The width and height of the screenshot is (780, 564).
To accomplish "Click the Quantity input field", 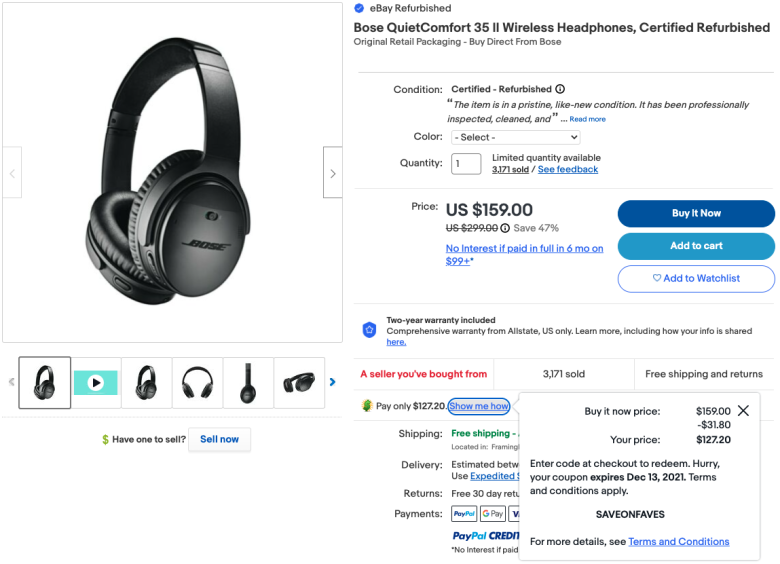I will [466, 164].
